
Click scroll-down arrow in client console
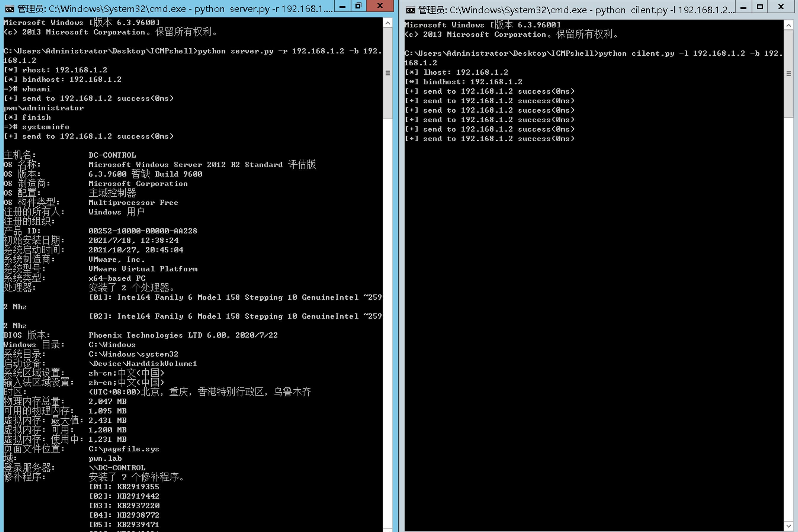(789, 526)
